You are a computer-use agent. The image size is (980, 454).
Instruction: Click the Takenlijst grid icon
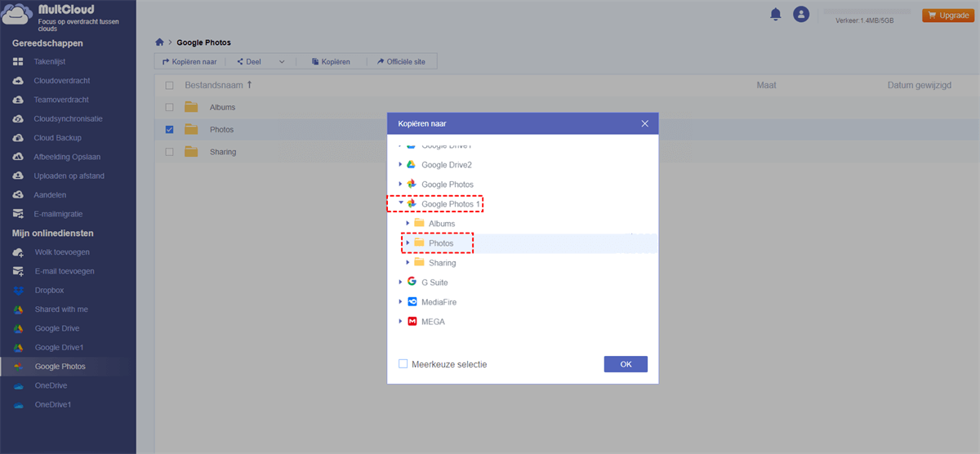18,61
